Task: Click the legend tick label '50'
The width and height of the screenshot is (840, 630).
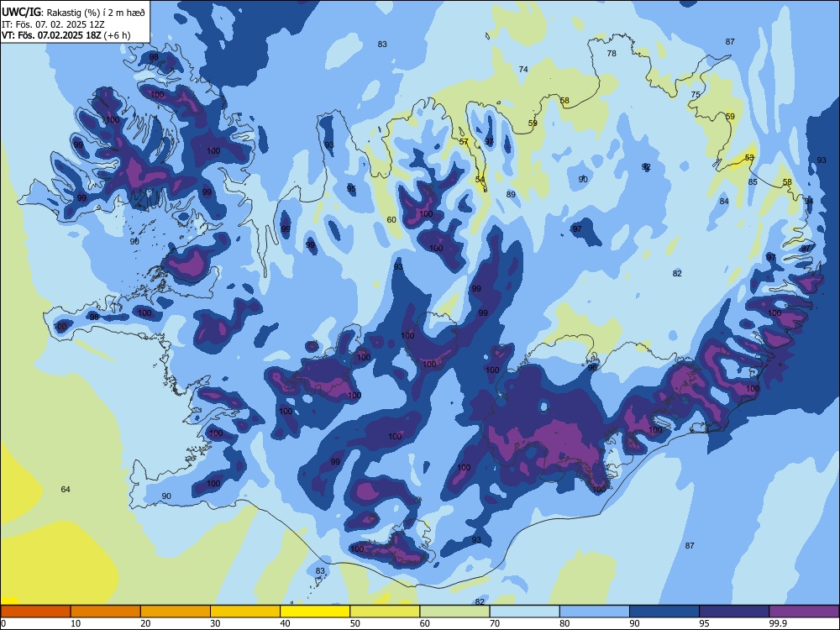Action: tap(354, 623)
